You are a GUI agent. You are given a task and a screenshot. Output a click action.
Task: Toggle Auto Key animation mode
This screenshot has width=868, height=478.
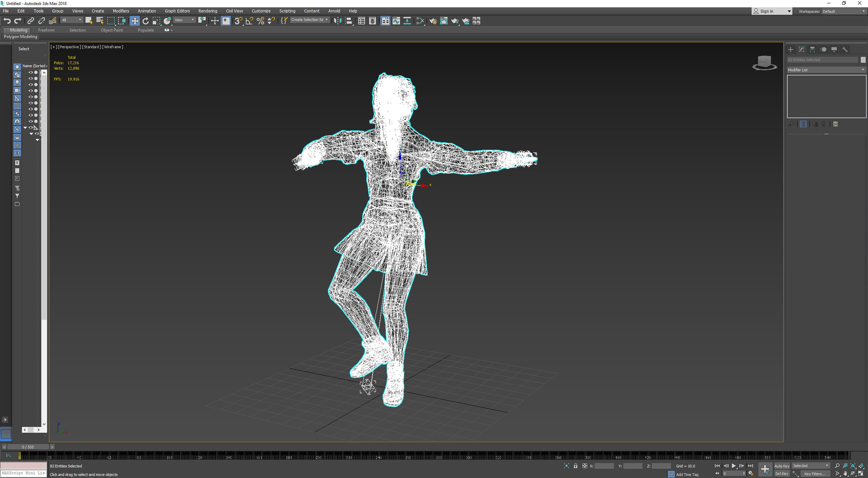(x=782, y=466)
